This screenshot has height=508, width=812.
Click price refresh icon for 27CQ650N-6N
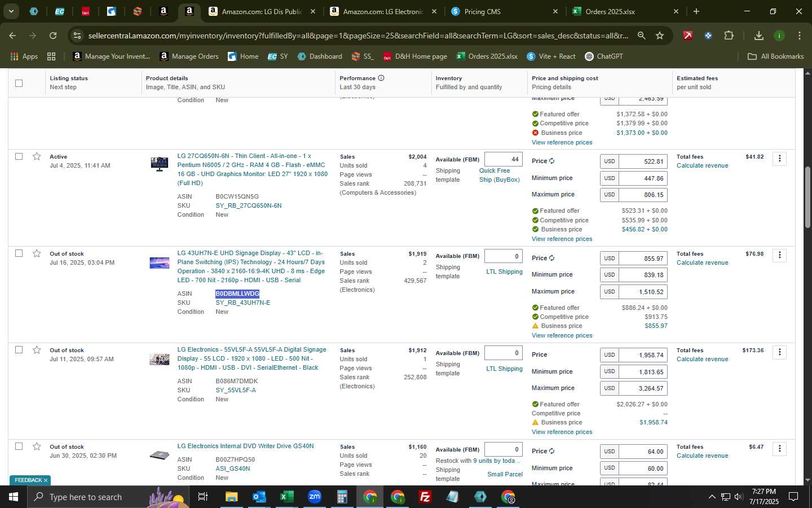click(x=552, y=161)
